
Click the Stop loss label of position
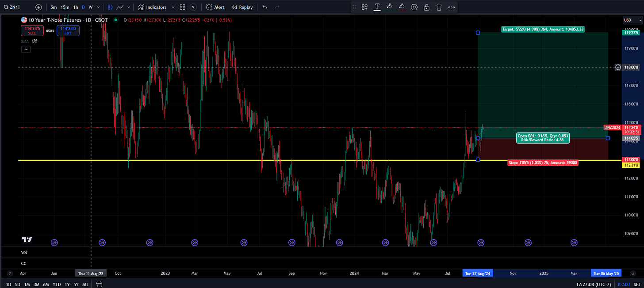tap(543, 163)
